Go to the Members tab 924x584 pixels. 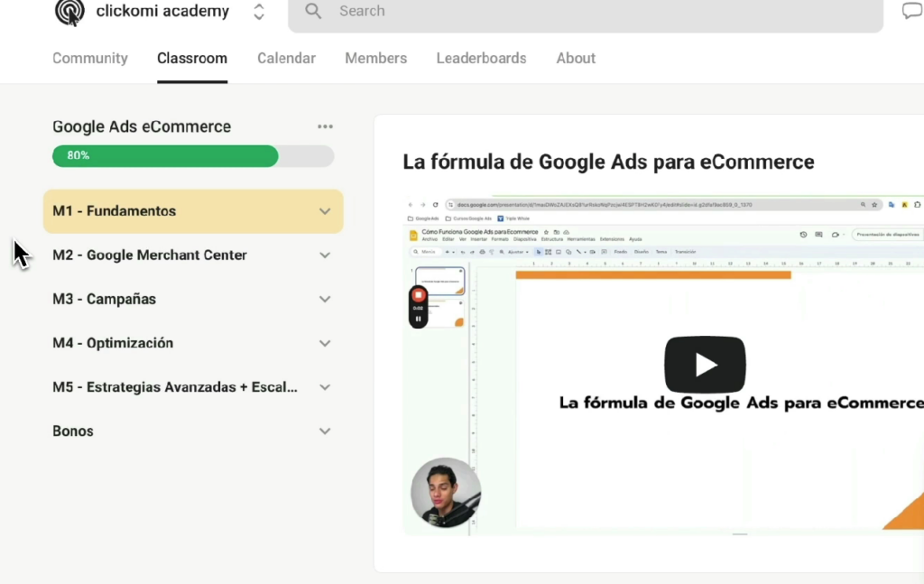376,59
